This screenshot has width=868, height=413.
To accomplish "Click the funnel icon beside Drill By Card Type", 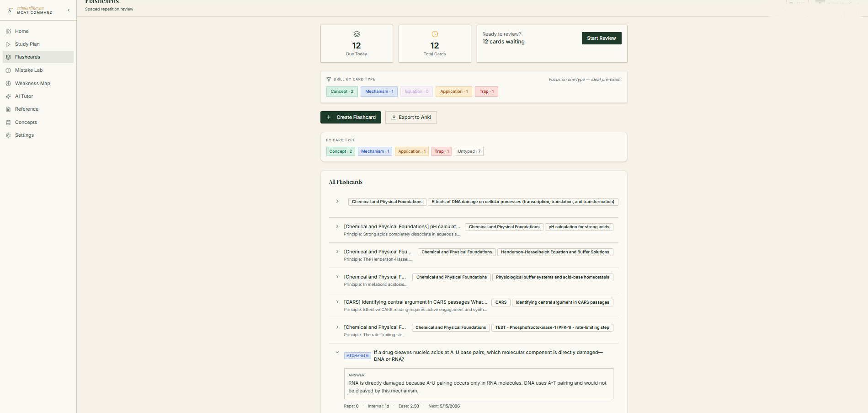I will tap(329, 79).
